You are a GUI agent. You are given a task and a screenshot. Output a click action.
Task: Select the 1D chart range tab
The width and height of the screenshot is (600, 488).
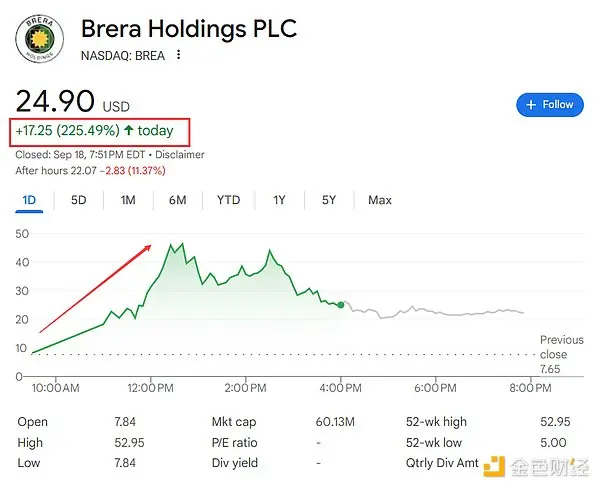tap(29, 200)
